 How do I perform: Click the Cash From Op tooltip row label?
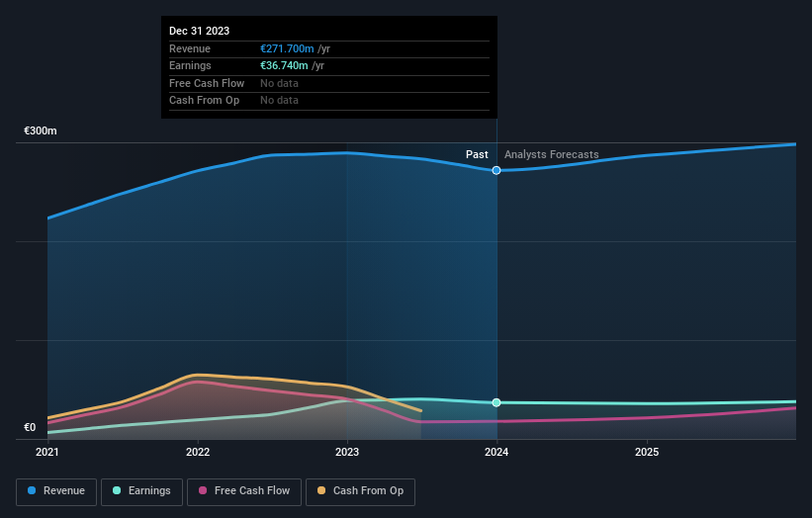click(x=204, y=101)
